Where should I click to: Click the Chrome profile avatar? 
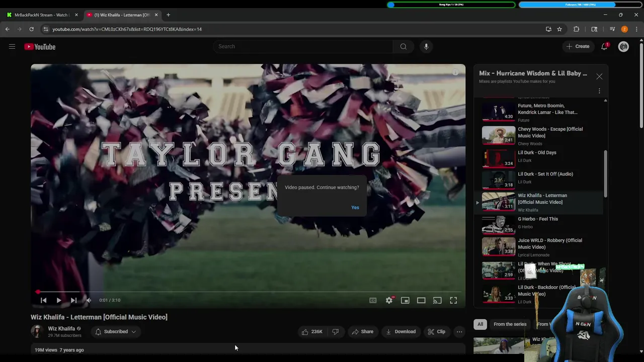[624, 29]
